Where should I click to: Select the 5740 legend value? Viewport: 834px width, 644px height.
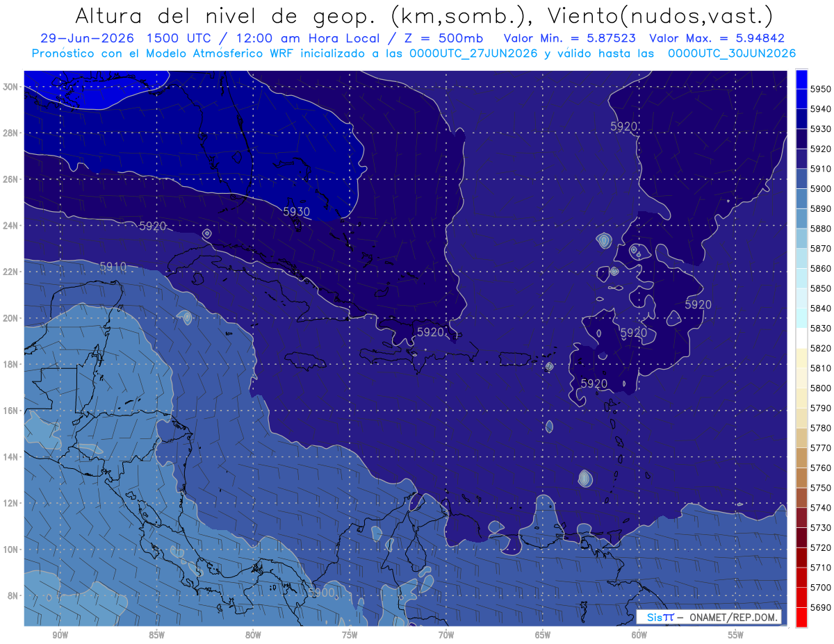[821, 508]
